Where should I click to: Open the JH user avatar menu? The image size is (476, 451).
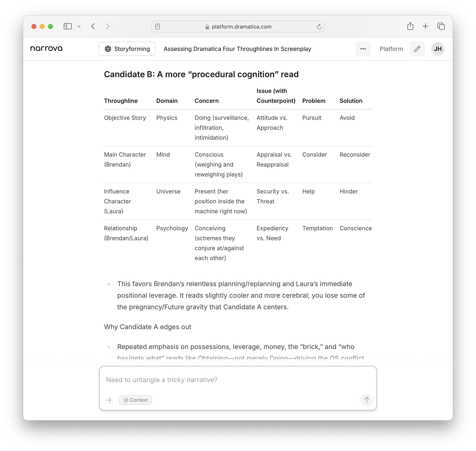click(x=438, y=49)
